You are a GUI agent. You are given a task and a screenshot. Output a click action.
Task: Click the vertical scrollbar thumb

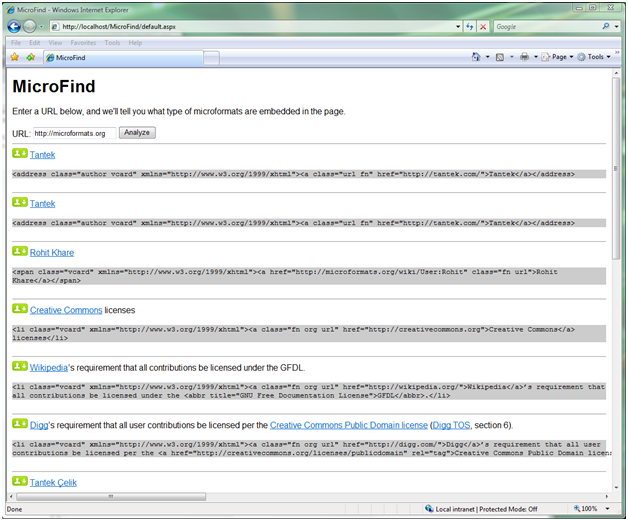[616, 168]
